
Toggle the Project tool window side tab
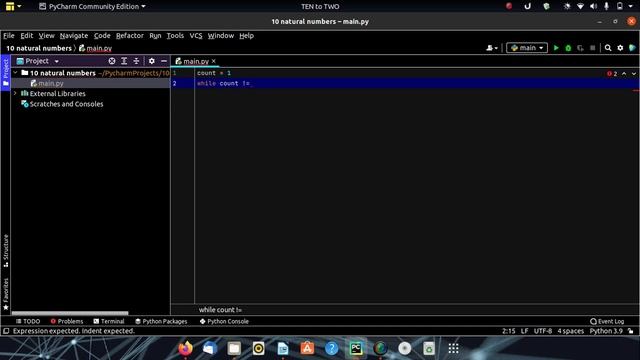(5, 72)
